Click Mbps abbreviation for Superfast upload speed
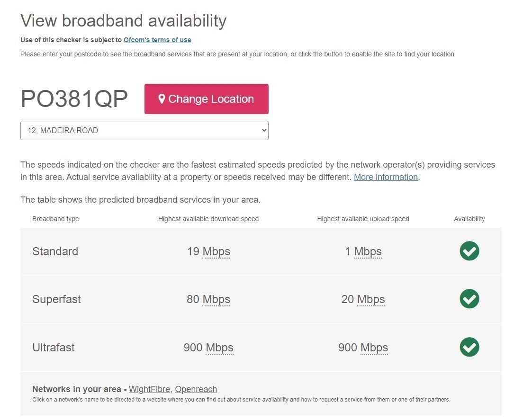Screen dimensions: 505x420 pyautogui.click(x=371, y=299)
